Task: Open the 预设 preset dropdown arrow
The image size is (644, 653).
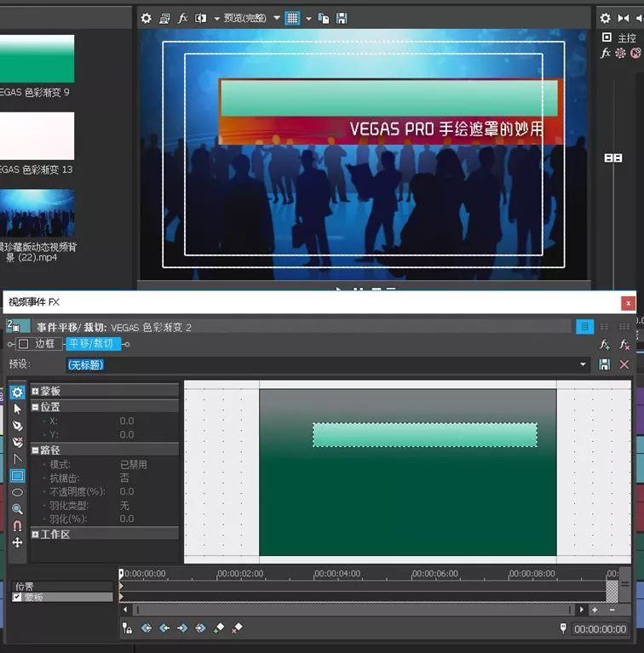Action: coord(583,364)
